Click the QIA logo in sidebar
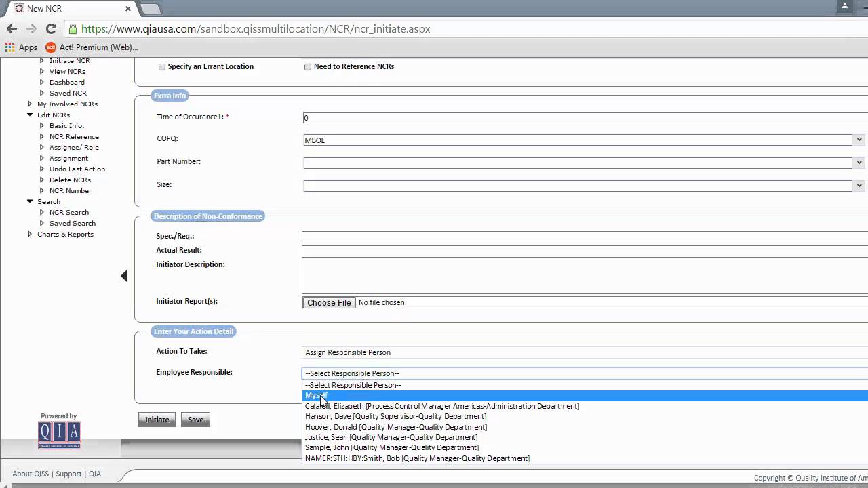Screen dimensions: 868x488 60,434
